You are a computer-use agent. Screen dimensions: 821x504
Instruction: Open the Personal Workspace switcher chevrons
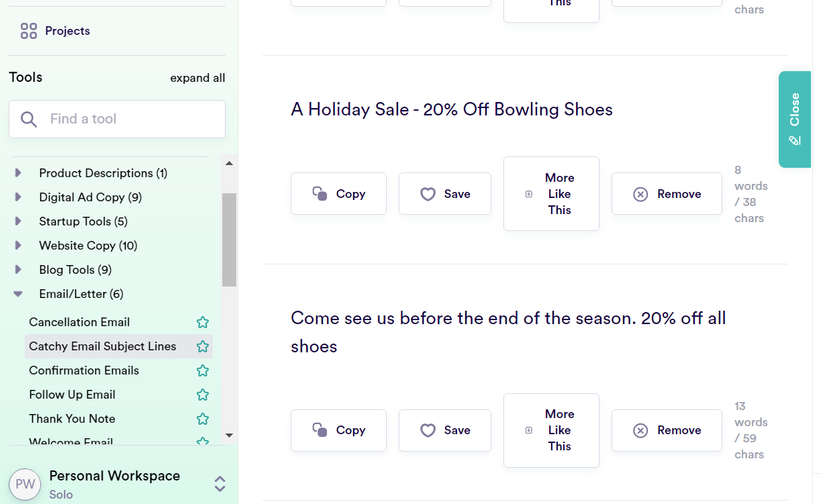point(220,483)
